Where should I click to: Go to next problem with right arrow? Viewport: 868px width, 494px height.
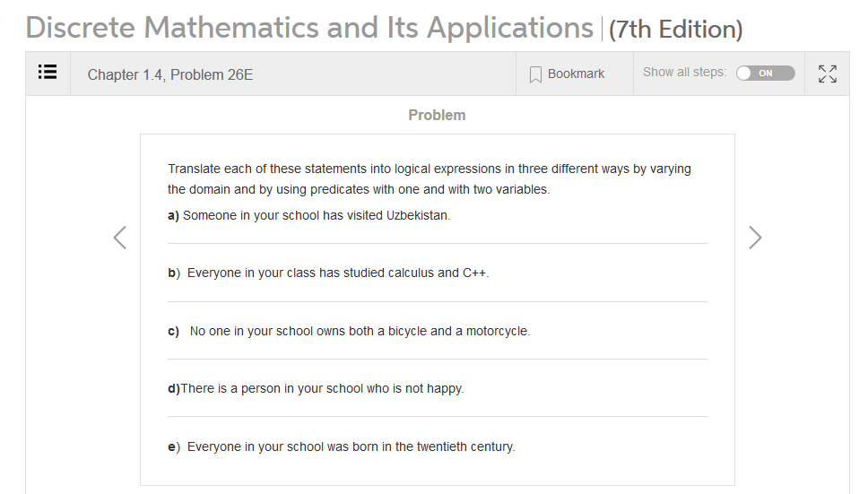coord(755,237)
